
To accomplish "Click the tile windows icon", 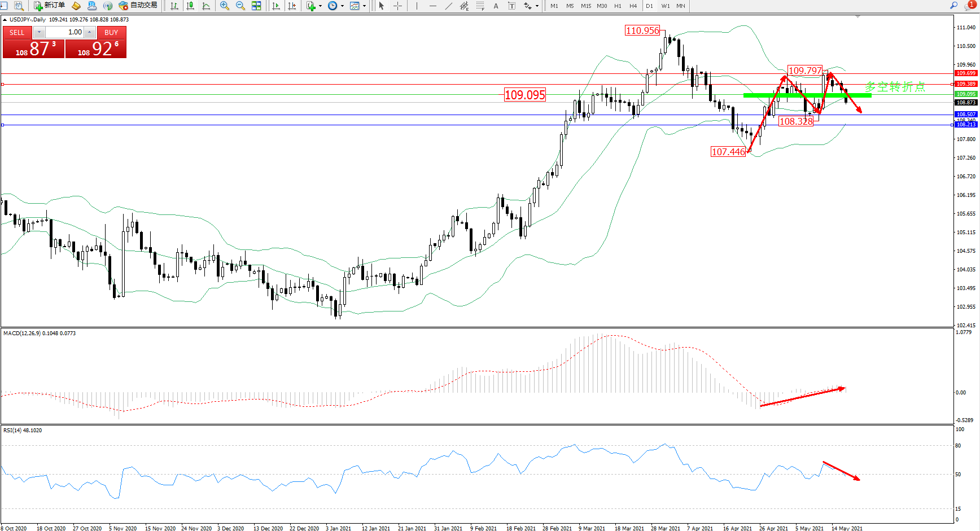I will pyautogui.click(x=256, y=6).
